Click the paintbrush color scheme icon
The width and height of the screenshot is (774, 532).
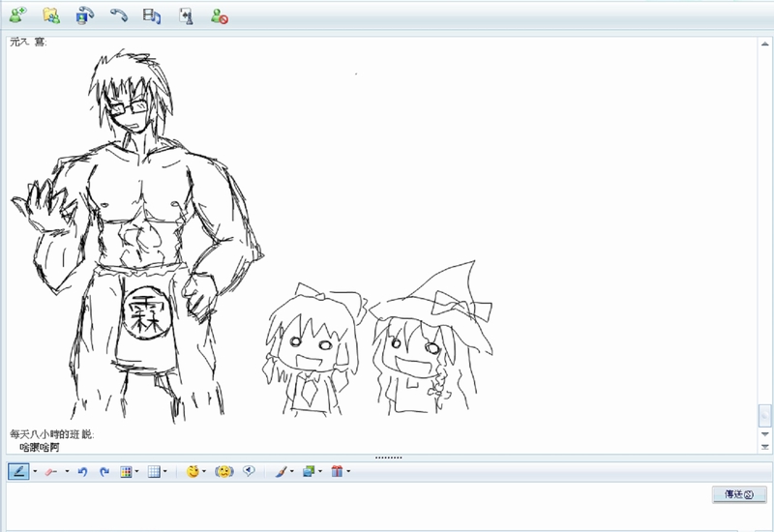pyautogui.click(x=281, y=472)
